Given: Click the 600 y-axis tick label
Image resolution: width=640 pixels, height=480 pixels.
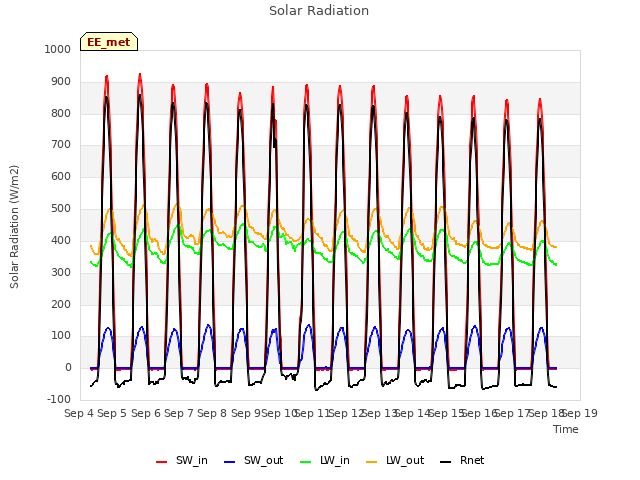Looking at the screenshot, I should click(x=61, y=177).
